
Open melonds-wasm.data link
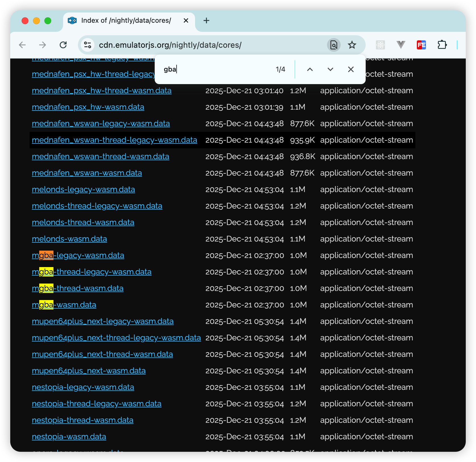tap(69, 239)
